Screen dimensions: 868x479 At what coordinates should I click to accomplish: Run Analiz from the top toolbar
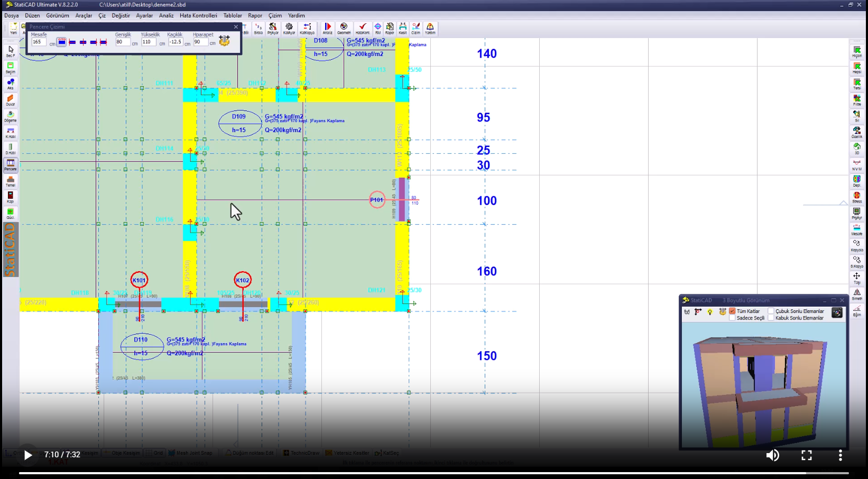pyautogui.click(x=328, y=28)
